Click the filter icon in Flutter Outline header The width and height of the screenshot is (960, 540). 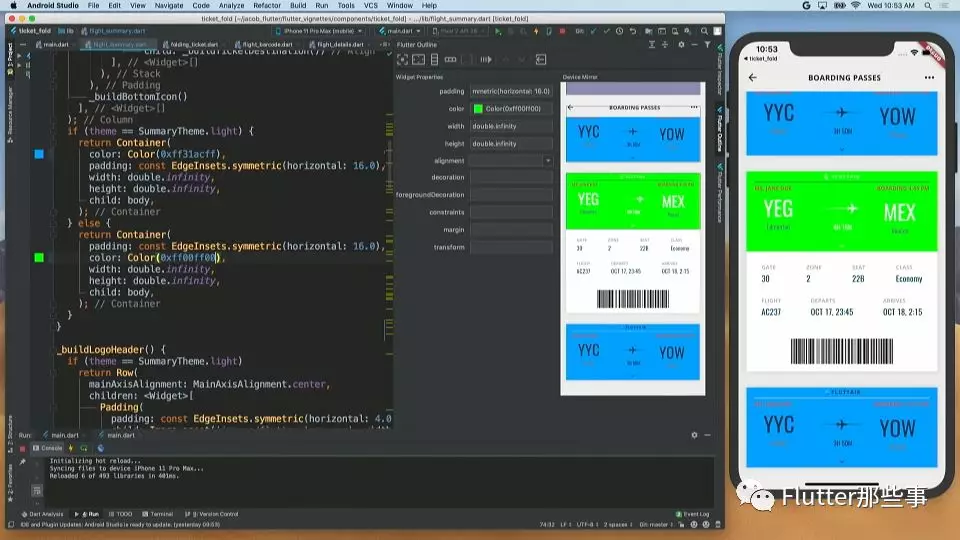(x=707, y=45)
